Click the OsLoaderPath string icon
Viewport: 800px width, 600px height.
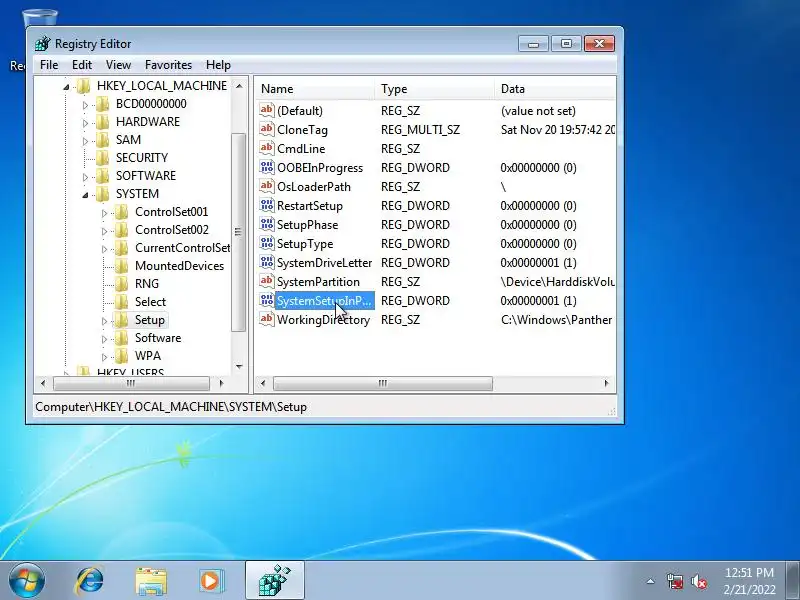point(267,186)
